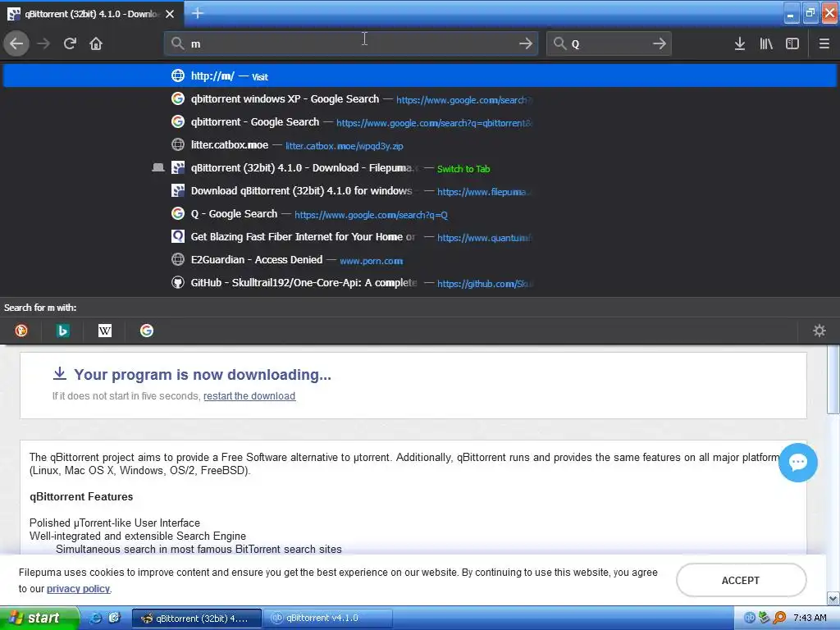Launch Internet Explorer from Quick Launch
Viewport: 840px width, 630px height.
[x=97, y=619]
